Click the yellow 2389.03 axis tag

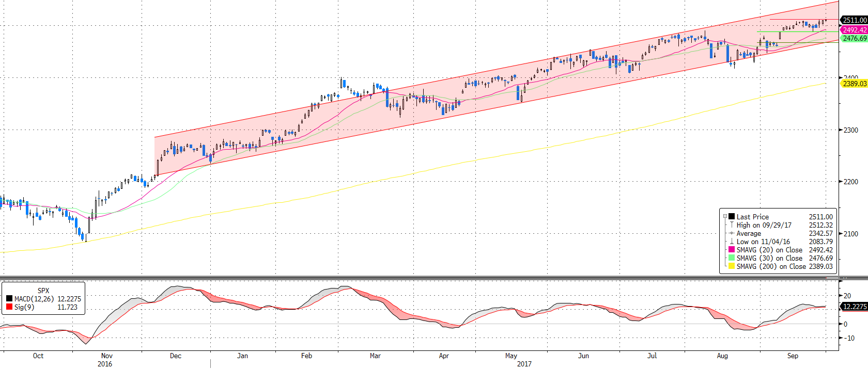855,84
